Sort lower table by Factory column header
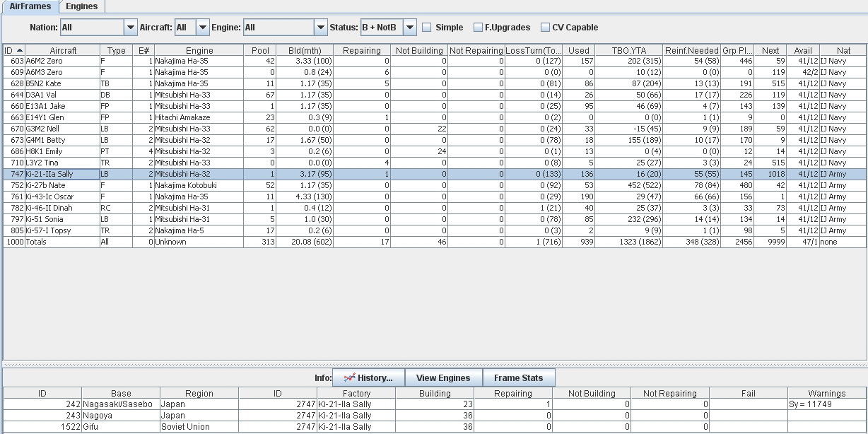The height and width of the screenshot is (434, 868). coord(356,394)
